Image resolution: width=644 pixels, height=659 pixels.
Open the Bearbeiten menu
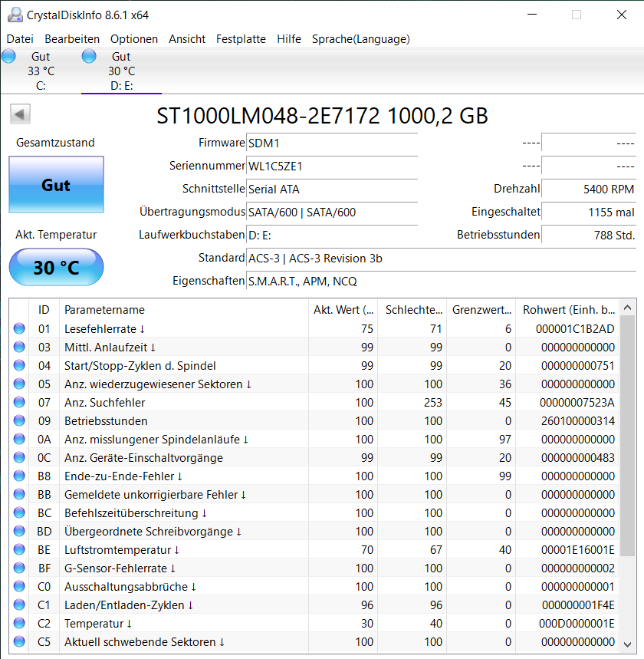(72, 39)
